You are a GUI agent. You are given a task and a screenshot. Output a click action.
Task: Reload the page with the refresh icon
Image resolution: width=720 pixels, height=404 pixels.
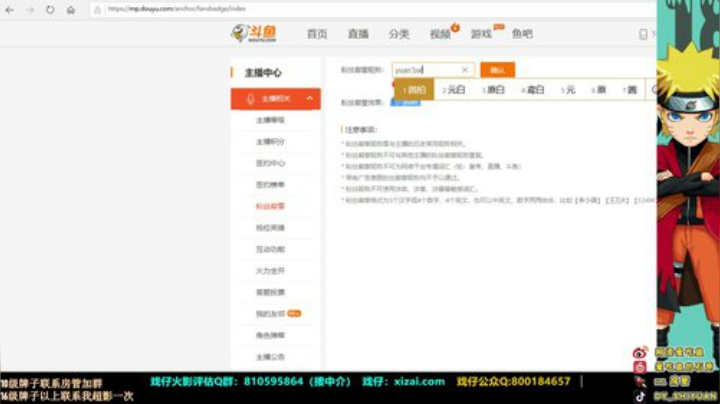[50, 10]
